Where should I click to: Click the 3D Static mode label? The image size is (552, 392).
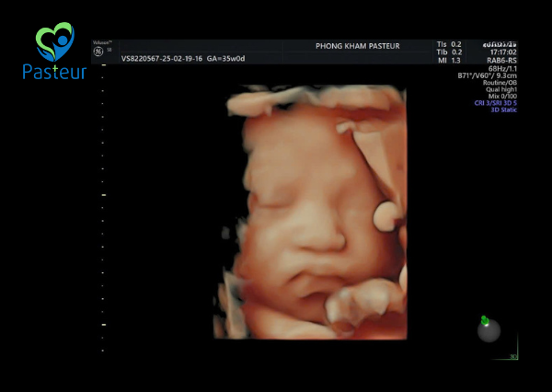pos(501,110)
